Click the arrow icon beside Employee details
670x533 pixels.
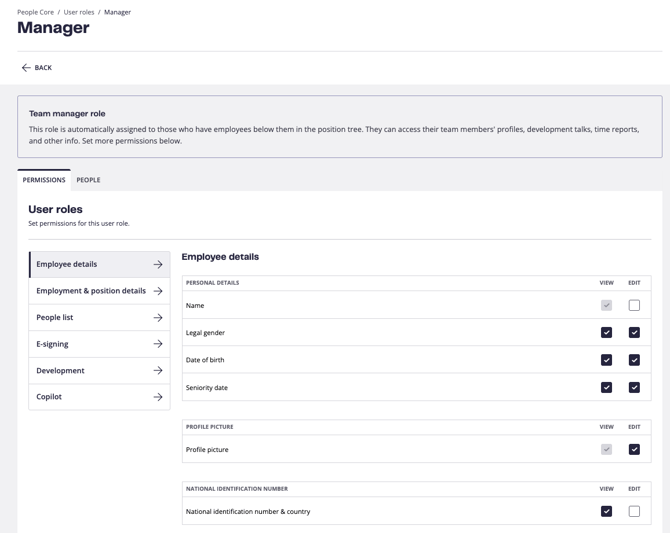[x=158, y=265]
